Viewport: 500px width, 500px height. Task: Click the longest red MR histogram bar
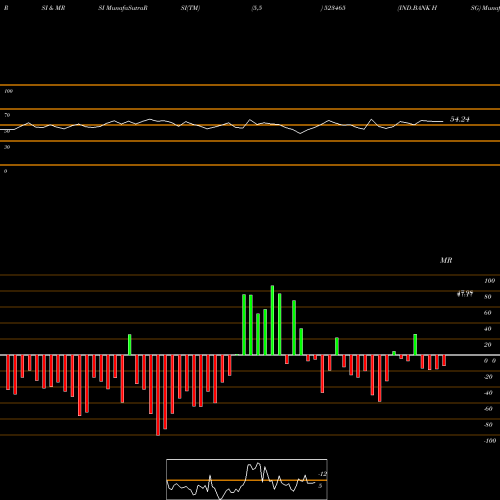[158, 395]
